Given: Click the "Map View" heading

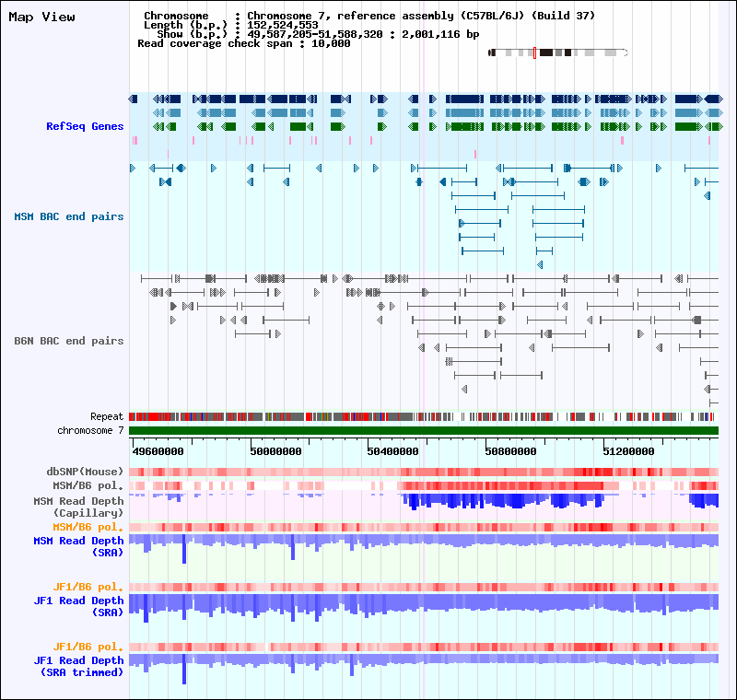Looking at the screenshot, I should click(x=41, y=17).
